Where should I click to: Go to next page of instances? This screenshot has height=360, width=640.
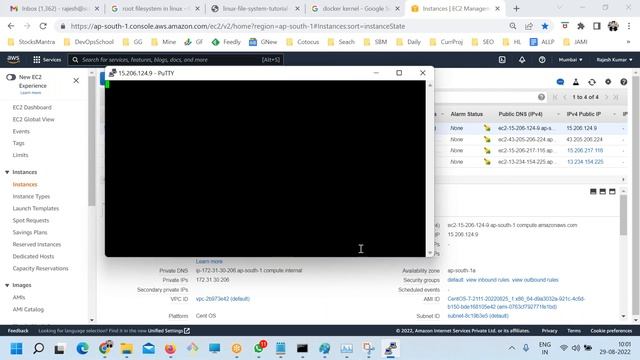pos(607,97)
